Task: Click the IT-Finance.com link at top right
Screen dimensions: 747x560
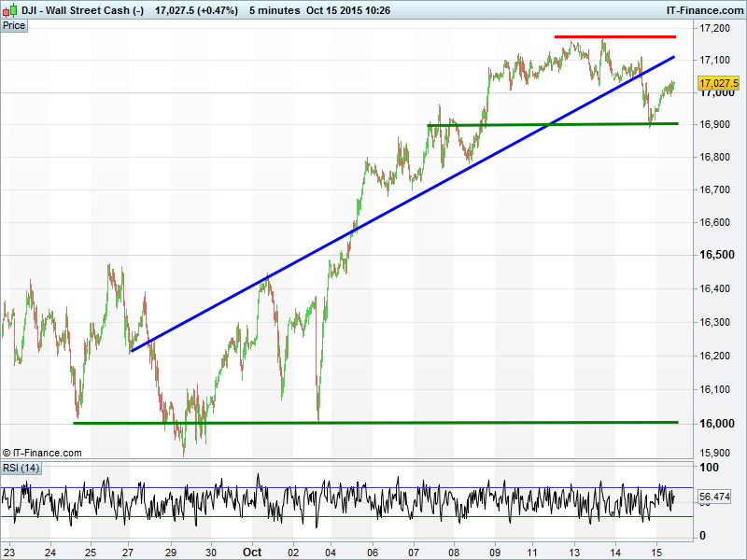Action: 704,10
